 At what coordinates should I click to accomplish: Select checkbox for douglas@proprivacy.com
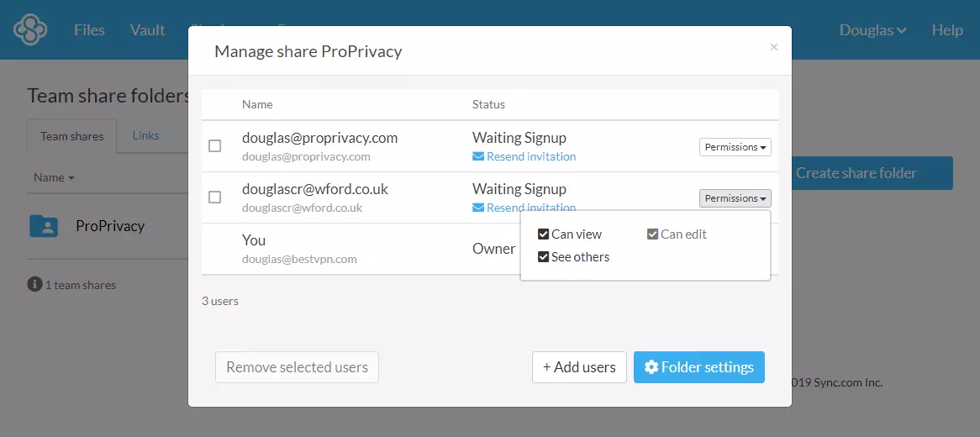pyautogui.click(x=215, y=145)
